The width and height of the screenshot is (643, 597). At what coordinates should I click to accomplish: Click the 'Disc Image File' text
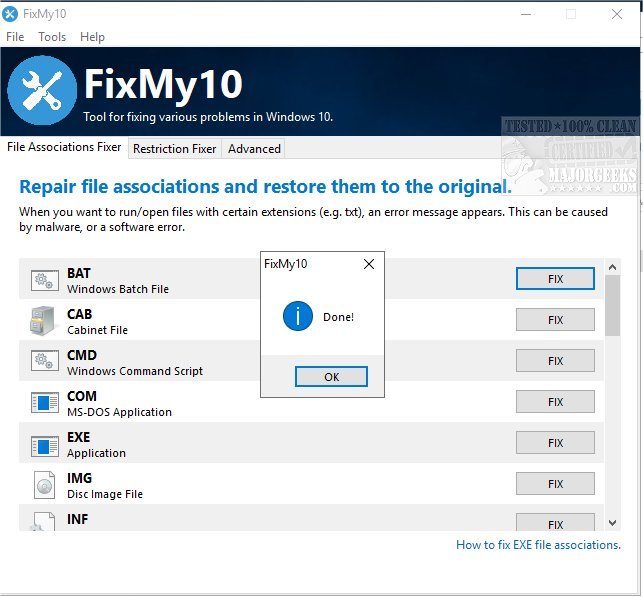(x=105, y=494)
